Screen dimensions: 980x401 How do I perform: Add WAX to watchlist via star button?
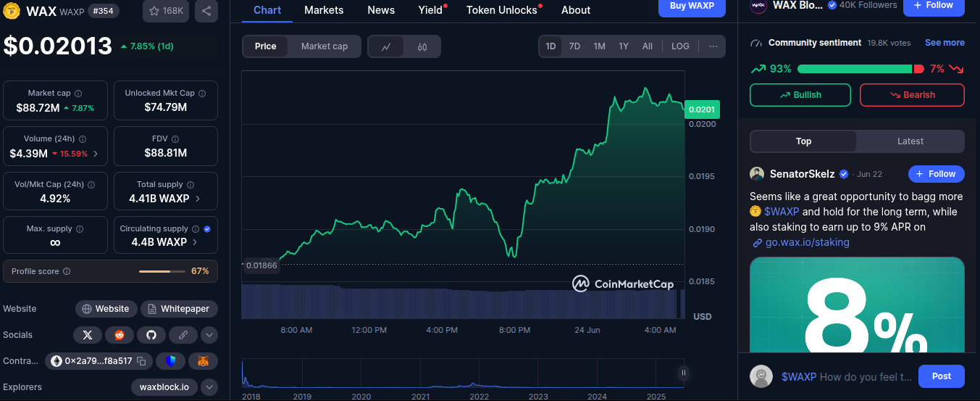[167, 11]
